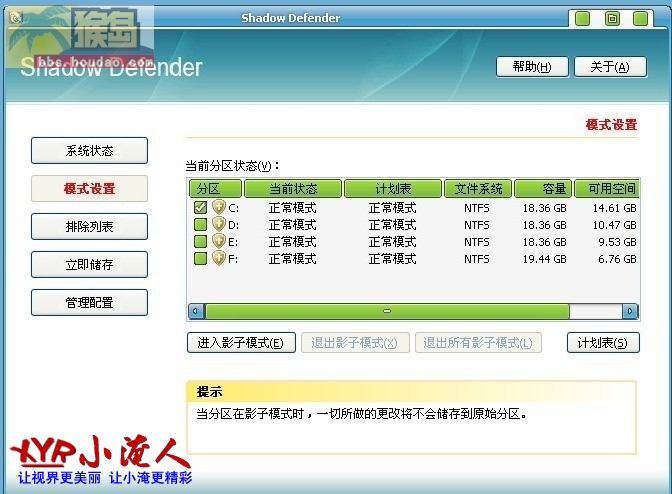
Task: Click the scrollbar right arrow
Action: (x=630, y=311)
